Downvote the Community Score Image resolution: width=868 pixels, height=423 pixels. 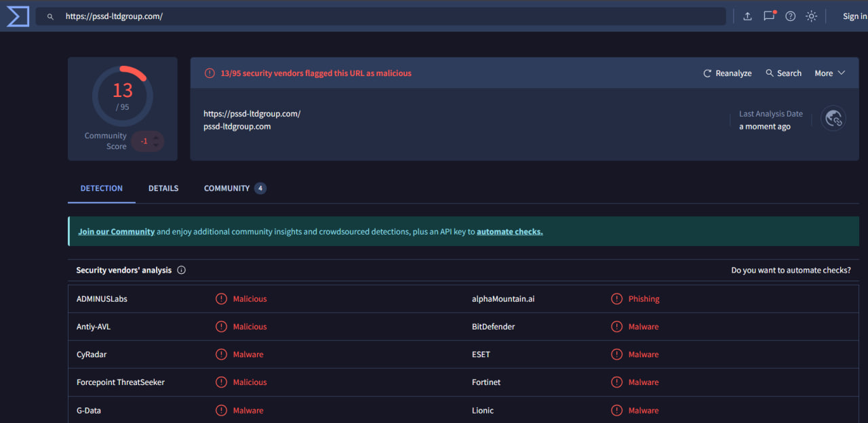coord(155,145)
